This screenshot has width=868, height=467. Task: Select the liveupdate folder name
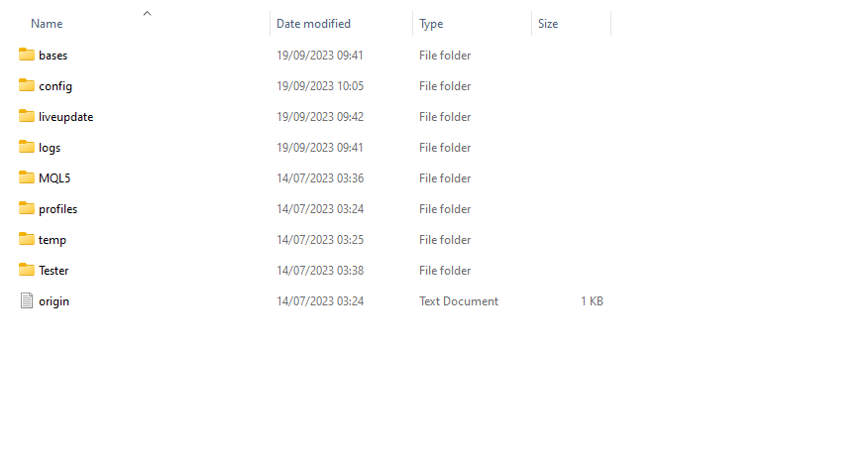tap(65, 117)
